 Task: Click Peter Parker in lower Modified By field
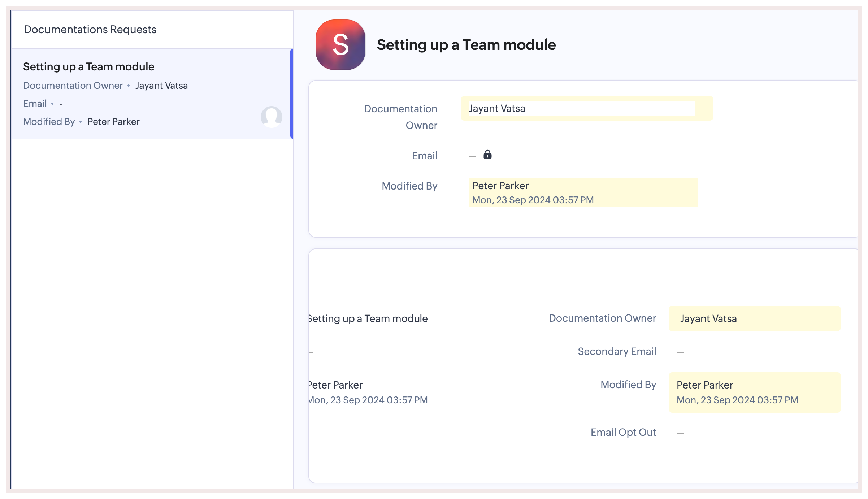point(705,385)
